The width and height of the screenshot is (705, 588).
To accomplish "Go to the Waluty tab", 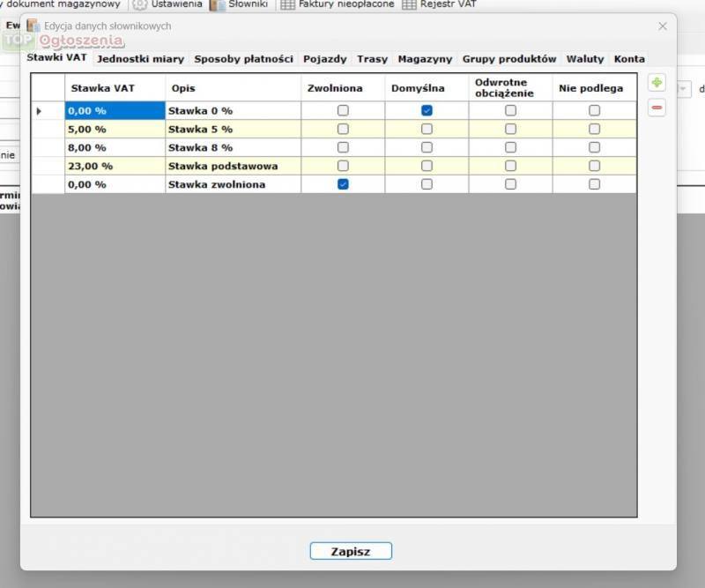I will pyautogui.click(x=585, y=59).
